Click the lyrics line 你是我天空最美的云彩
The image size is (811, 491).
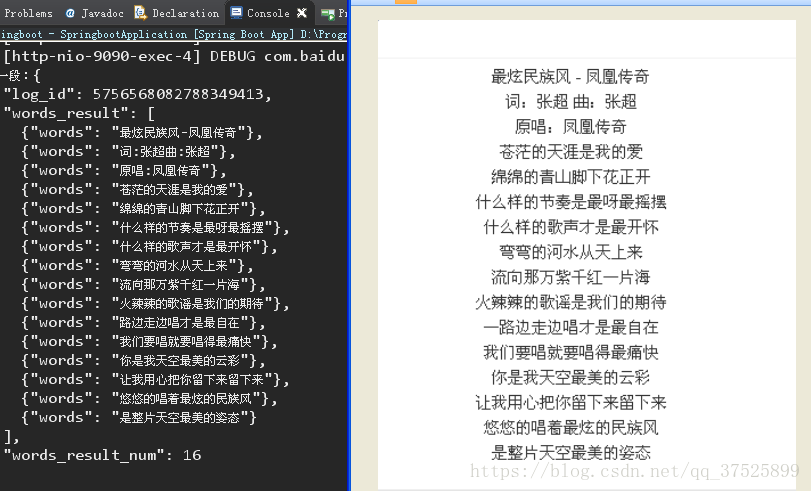[570, 378]
